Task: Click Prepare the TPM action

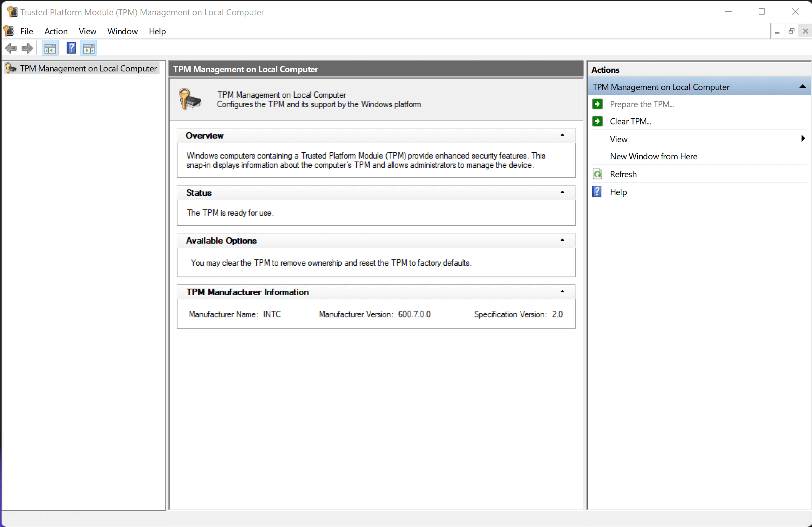Action: click(641, 104)
